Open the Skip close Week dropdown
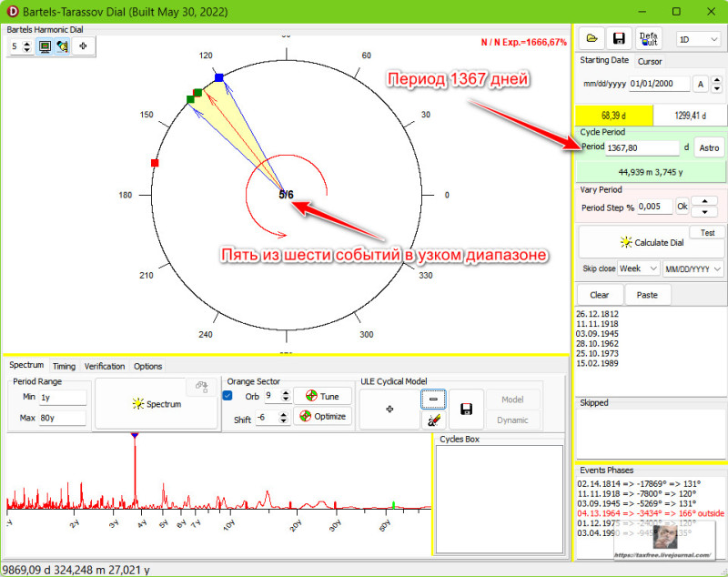The width and height of the screenshot is (728, 577). 639,268
